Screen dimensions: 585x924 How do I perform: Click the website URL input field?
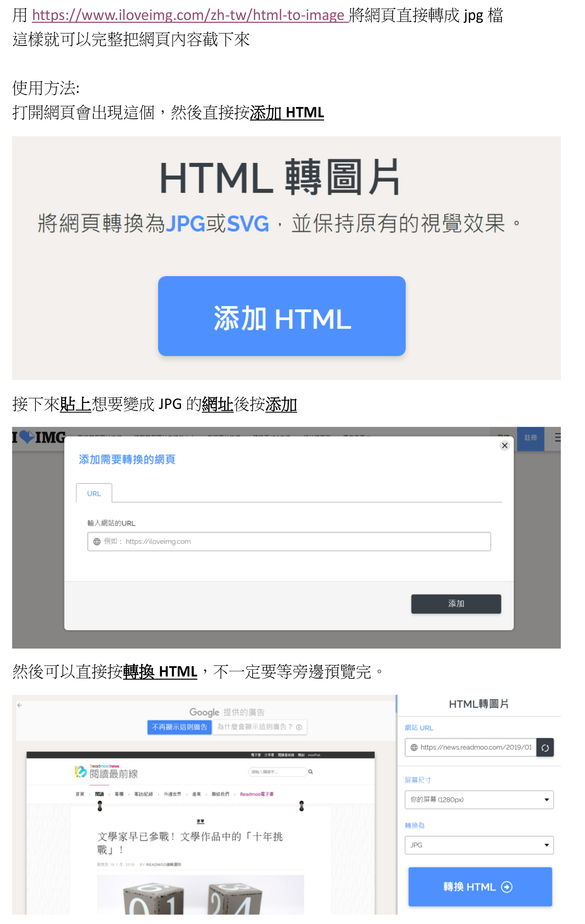tap(289, 541)
